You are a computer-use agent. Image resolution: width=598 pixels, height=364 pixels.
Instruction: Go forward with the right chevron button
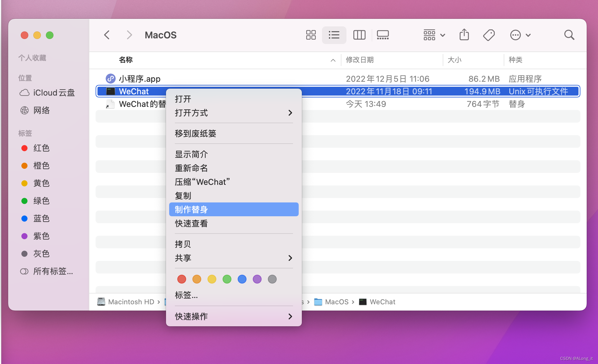tap(129, 35)
